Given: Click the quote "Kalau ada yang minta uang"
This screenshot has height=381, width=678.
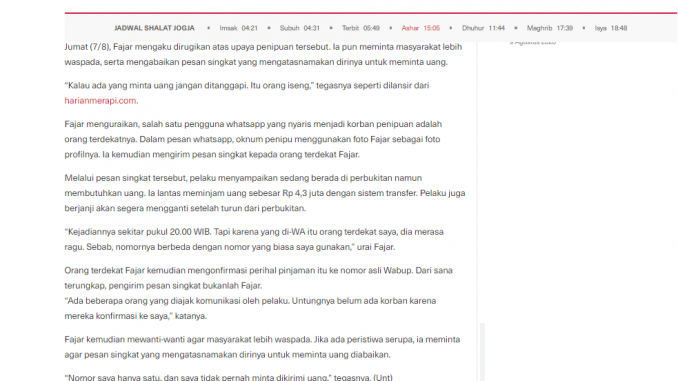Looking at the screenshot, I should (246, 93).
